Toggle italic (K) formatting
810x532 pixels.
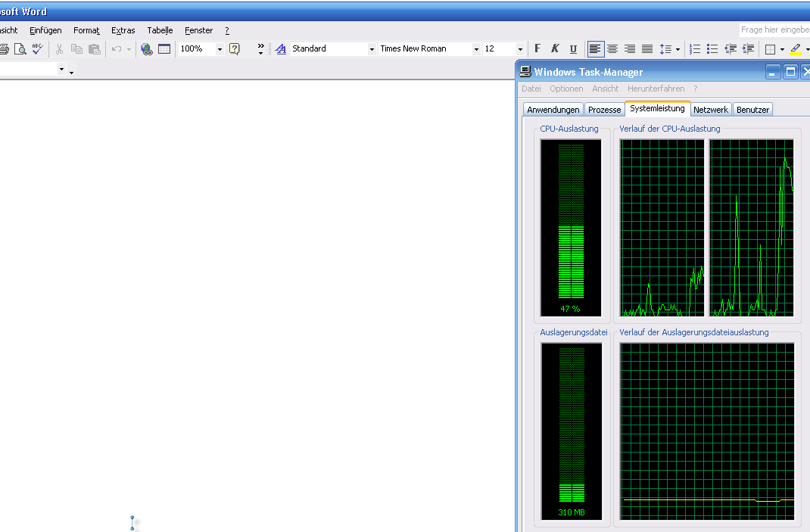pyautogui.click(x=556, y=48)
